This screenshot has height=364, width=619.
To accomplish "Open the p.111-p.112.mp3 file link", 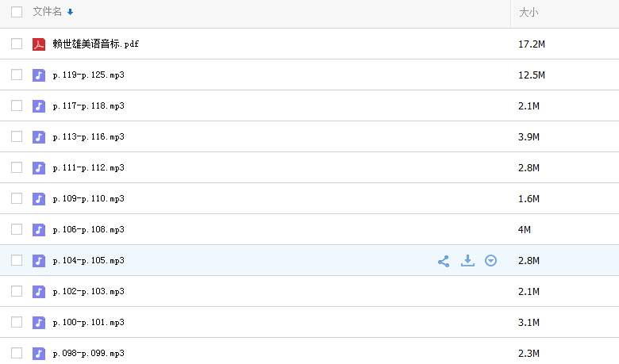I will click(x=89, y=168).
